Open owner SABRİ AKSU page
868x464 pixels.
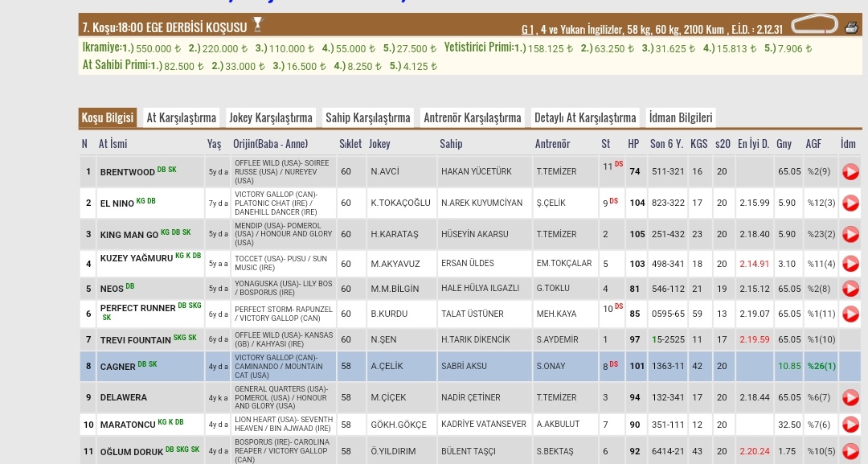pos(464,366)
